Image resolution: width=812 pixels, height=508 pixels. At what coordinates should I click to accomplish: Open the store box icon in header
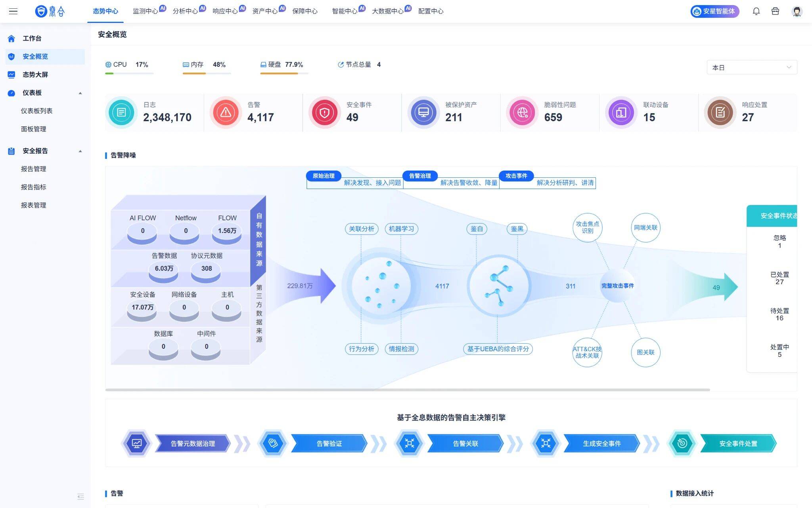click(775, 11)
